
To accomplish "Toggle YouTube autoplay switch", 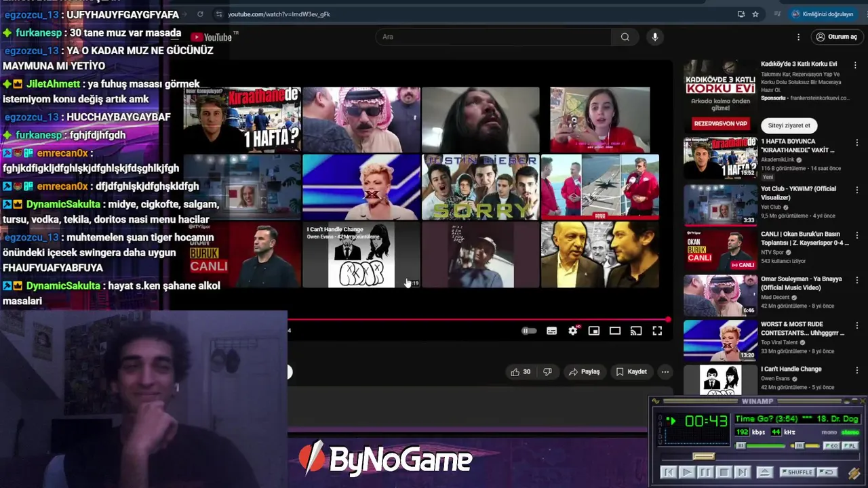I will (529, 331).
